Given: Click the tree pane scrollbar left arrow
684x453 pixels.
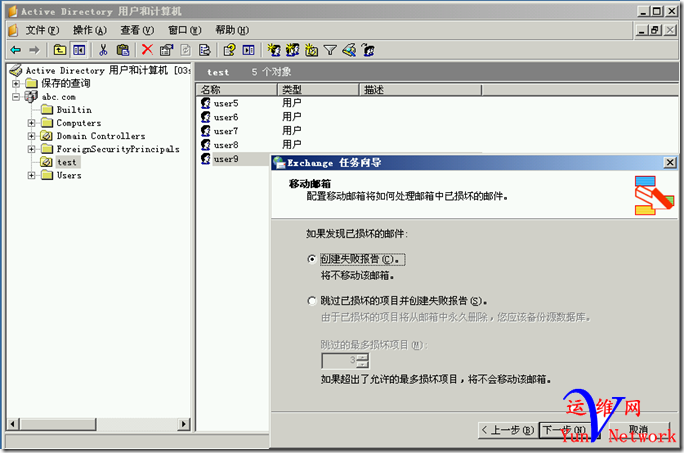Looking at the screenshot, I should tap(13, 424).
